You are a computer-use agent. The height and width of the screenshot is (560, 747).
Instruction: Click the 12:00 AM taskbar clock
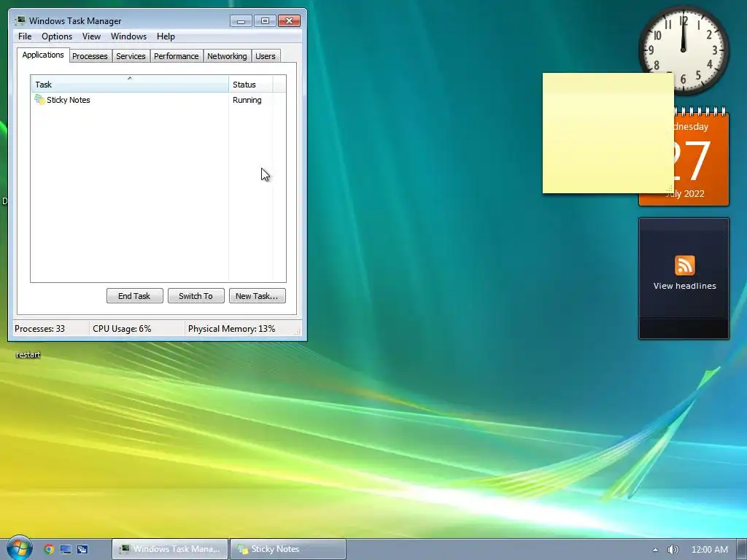[709, 550]
